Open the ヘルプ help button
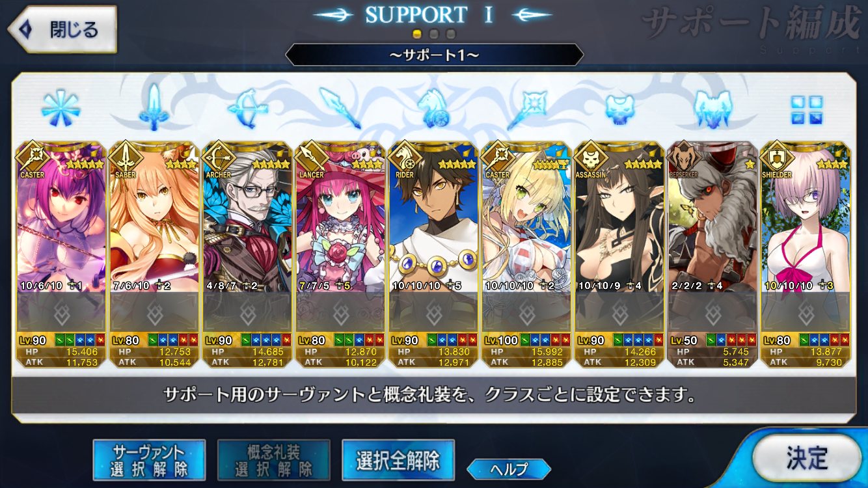This screenshot has height=488, width=868. [x=509, y=468]
